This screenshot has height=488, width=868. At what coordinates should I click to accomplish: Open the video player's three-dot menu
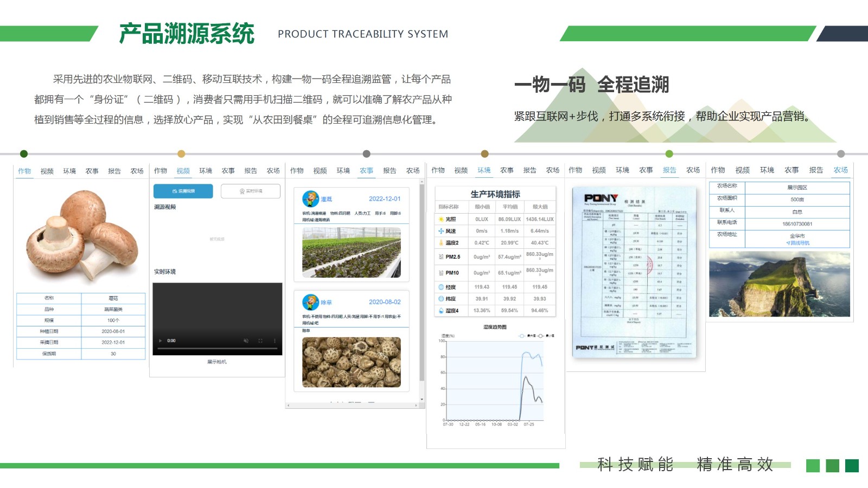pos(275,341)
